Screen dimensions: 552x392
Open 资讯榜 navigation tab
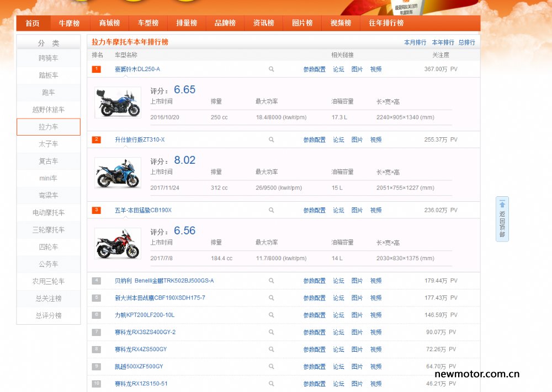point(264,23)
